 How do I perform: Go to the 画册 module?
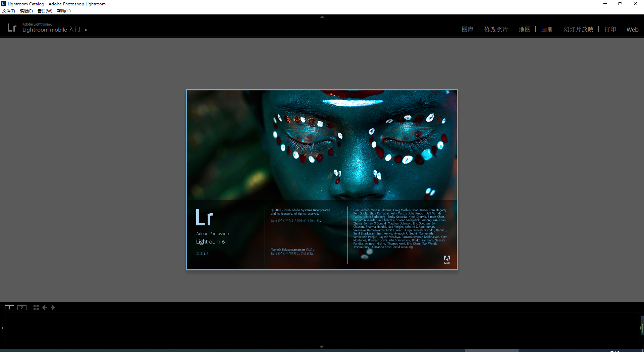[x=547, y=30]
